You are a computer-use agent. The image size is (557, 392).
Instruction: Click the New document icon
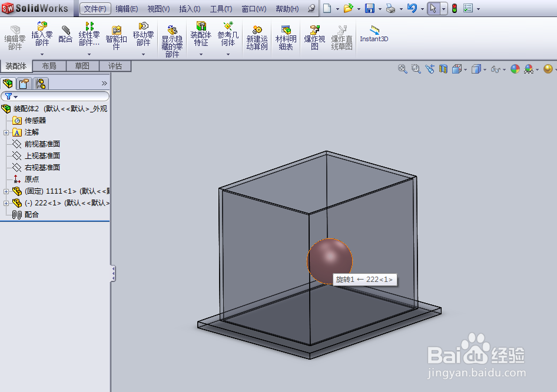[x=327, y=8]
